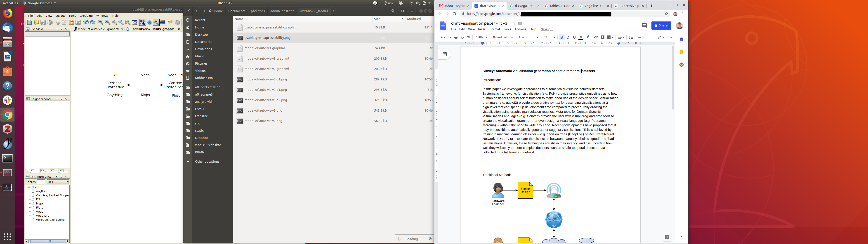This screenshot has height=244, width=868.
Task: Open the Docs comment history icon
Action: (x=644, y=26)
